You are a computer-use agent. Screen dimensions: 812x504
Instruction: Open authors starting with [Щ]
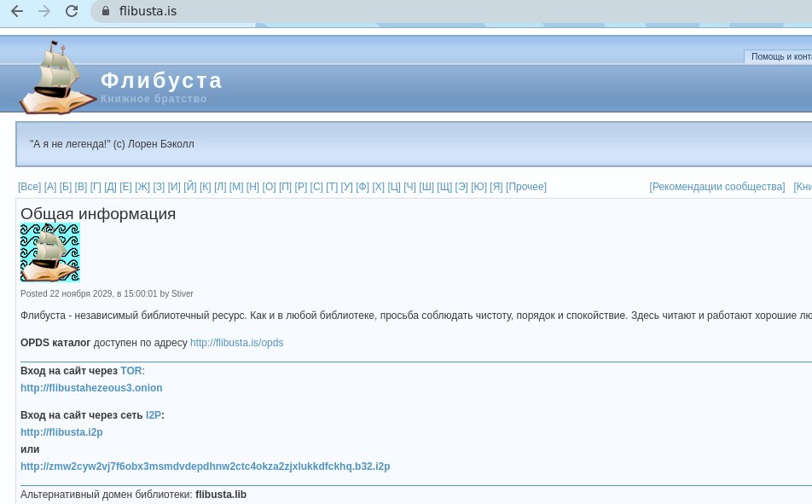pyautogui.click(x=444, y=187)
